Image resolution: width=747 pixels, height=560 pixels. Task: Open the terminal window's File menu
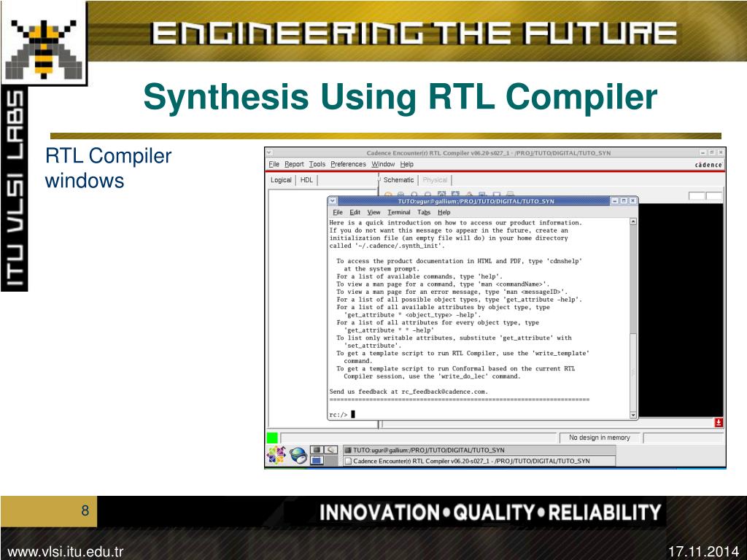pos(338,212)
